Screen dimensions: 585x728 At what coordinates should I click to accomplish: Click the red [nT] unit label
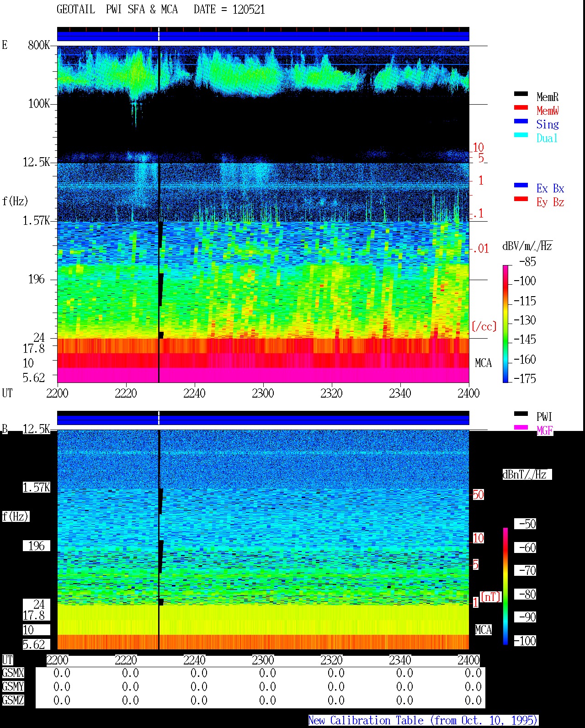pyautogui.click(x=491, y=596)
